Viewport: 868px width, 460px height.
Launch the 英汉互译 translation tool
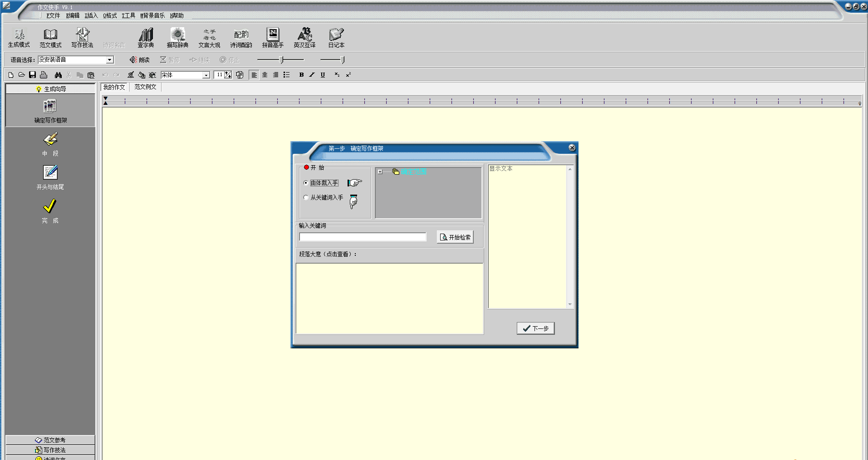304,38
